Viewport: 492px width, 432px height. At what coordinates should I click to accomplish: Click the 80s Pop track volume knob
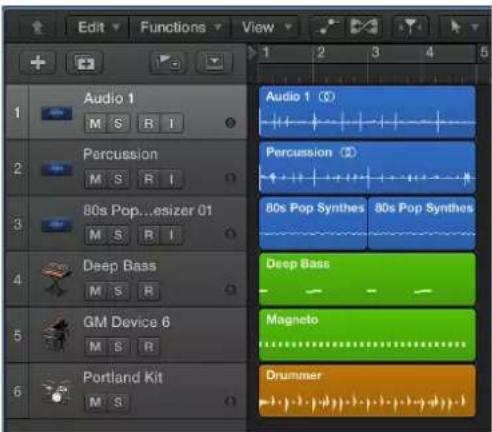pyautogui.click(x=230, y=233)
